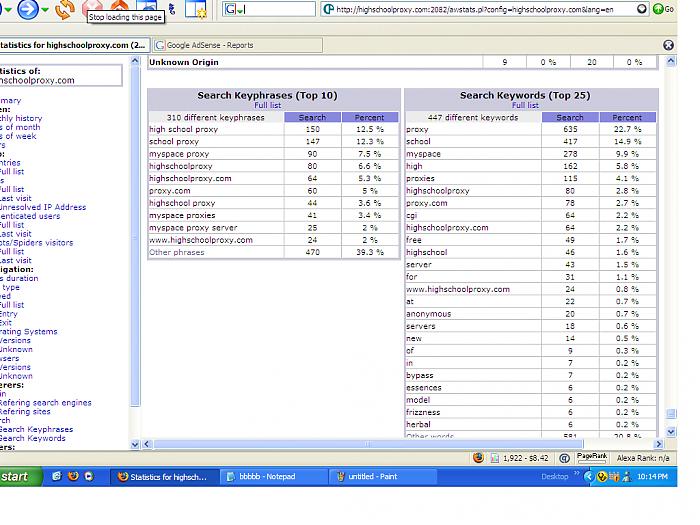Viewport: 700px width, 525px height.
Task: Open Full list link under Search Keywords
Action: (x=525, y=105)
